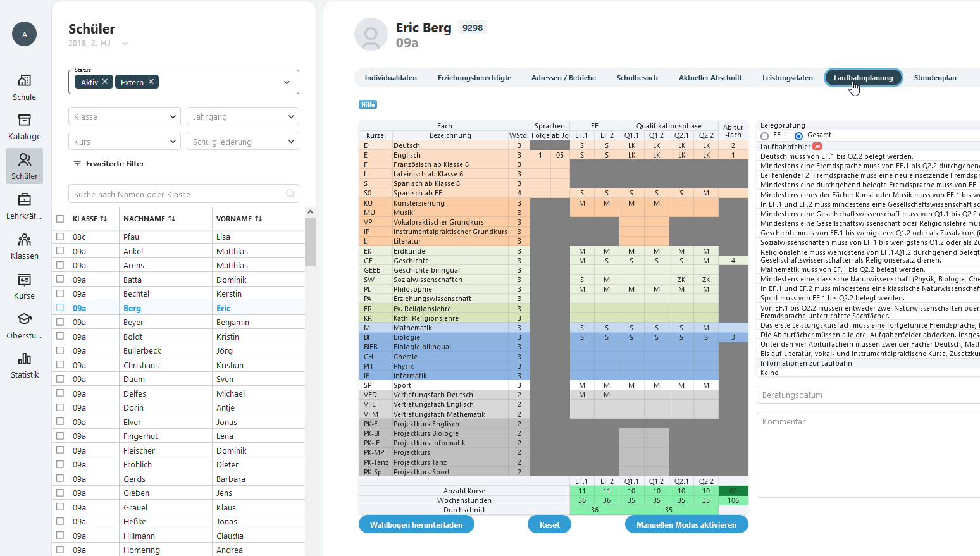Check the box for Lena Fingerhut
The image size is (980, 556).
60,436
